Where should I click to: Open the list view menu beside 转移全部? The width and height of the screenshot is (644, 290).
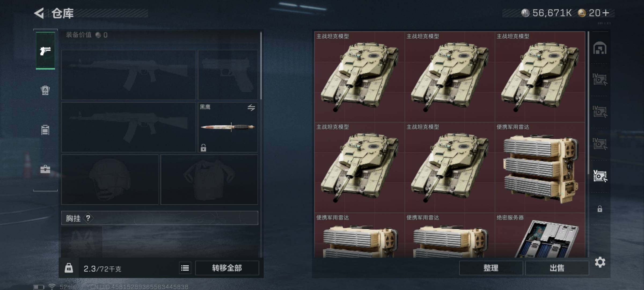coord(185,268)
